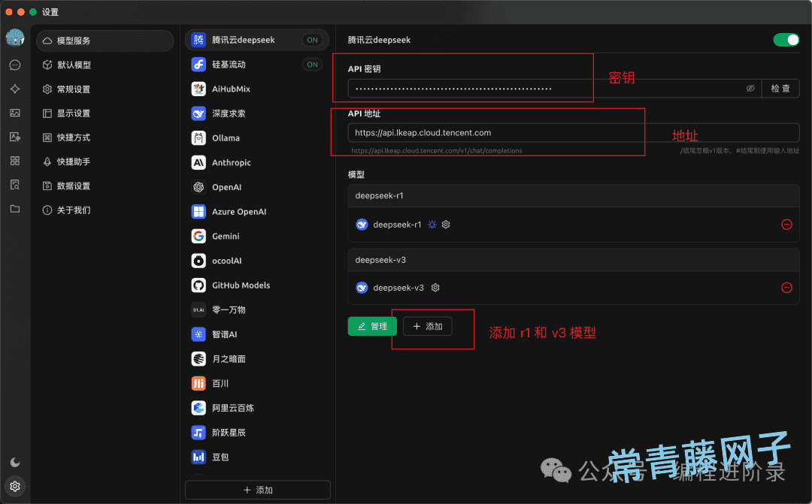The height and width of the screenshot is (504, 812).
Task: Click the green 管理 models button
Action: pos(372,326)
